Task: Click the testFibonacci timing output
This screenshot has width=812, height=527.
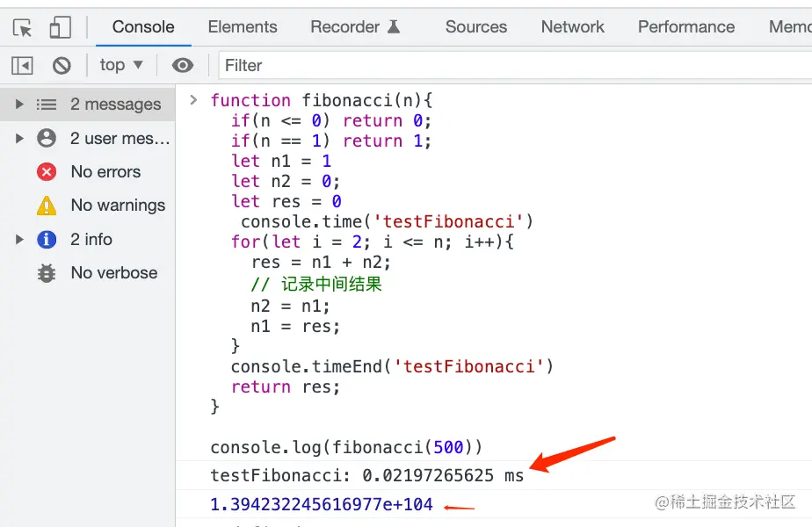Action: pos(367,476)
